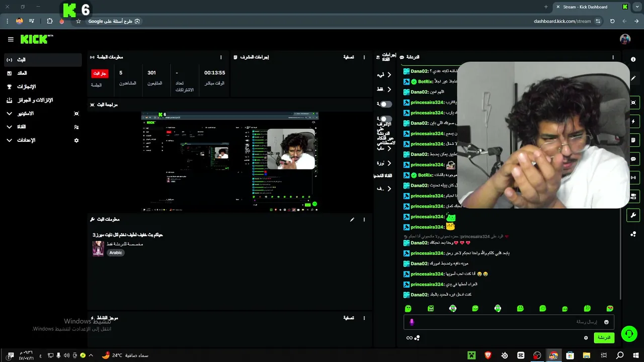The width and height of the screenshot is (644, 362).
Task: Expand the second channel actions chevron
Action: click(x=389, y=89)
